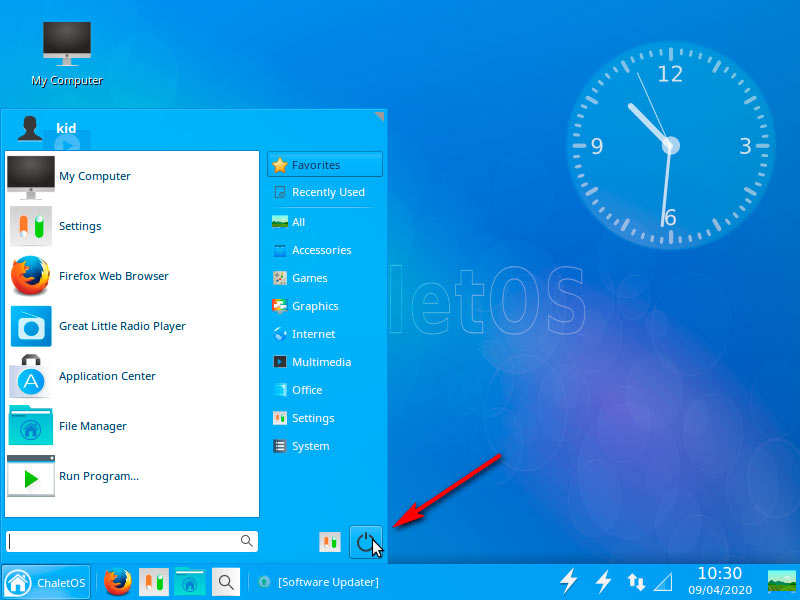Select the Office category
This screenshot has width=800, height=600.
click(x=325, y=390)
